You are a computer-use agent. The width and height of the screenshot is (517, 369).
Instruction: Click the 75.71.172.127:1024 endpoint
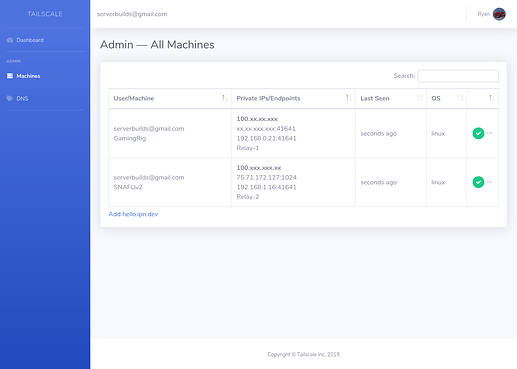click(x=266, y=177)
